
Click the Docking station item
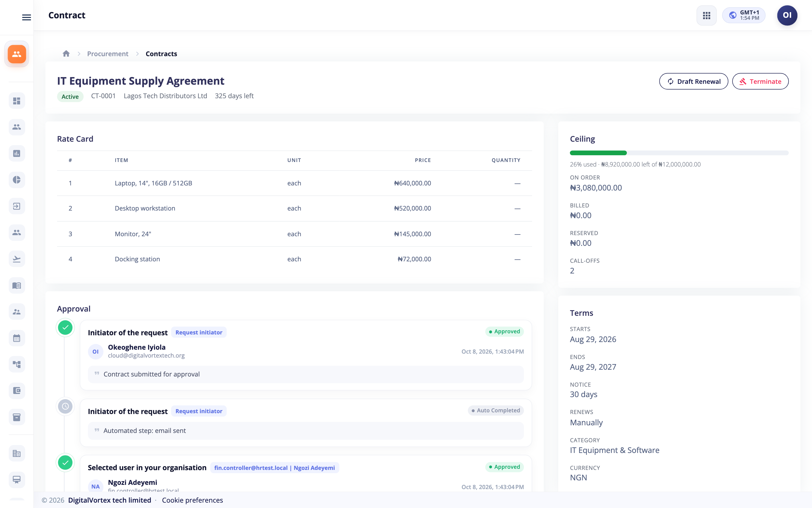click(x=137, y=259)
